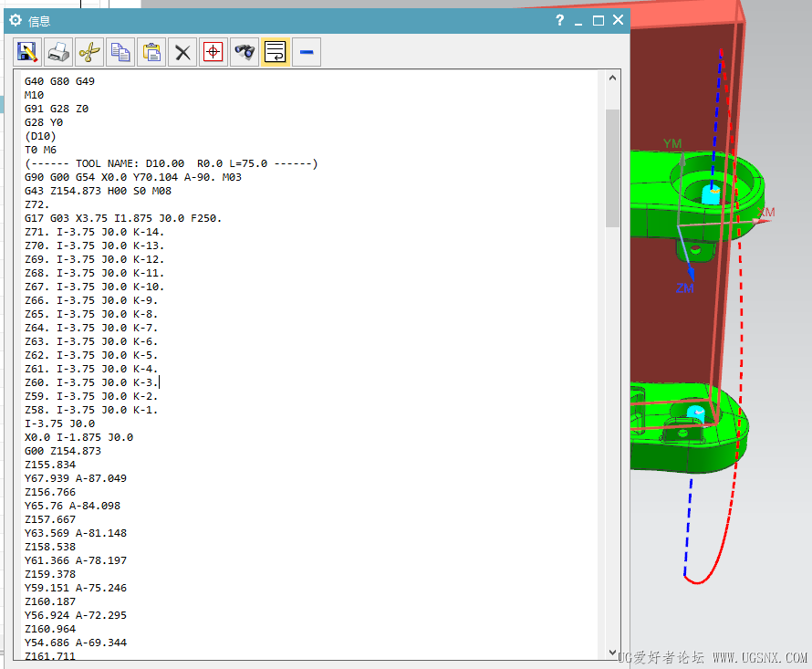Click the blue minus line icon
Viewport: 812px width, 669px height.
pos(307,52)
